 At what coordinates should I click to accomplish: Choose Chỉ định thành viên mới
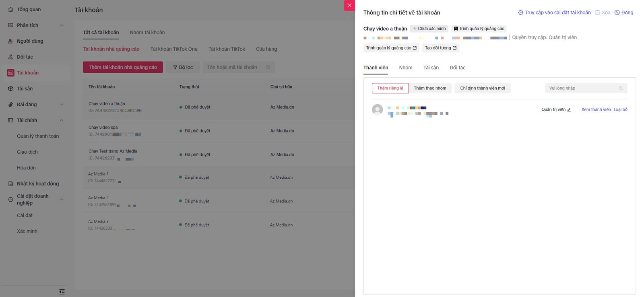pyautogui.click(x=482, y=88)
